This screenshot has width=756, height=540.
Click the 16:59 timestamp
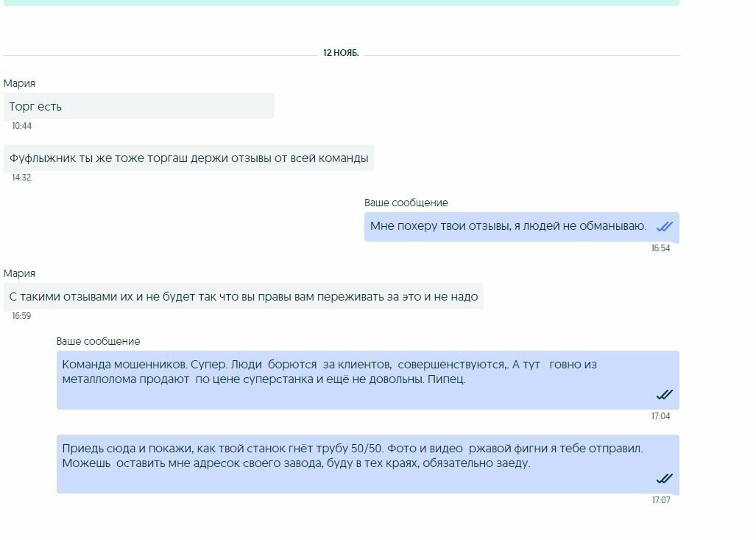[21, 316]
